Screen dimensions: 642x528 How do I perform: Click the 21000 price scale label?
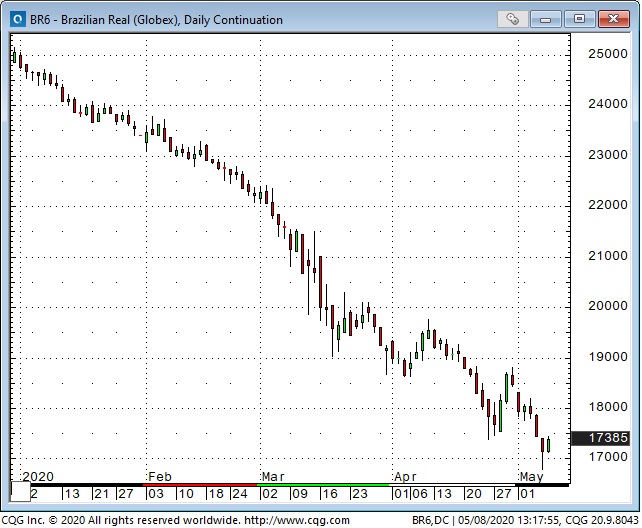[x=608, y=256]
